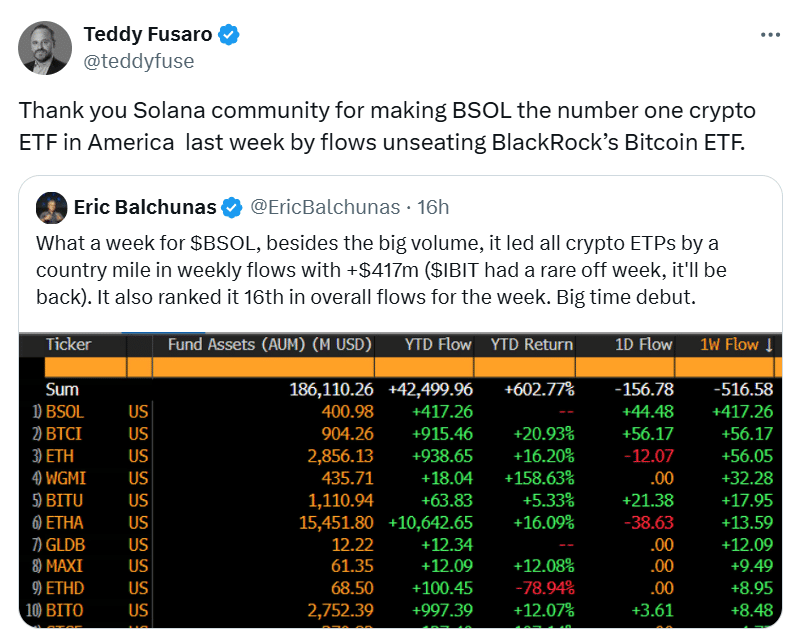Click the Fund Assets (AUM) column header
The width and height of the screenshot is (799, 641).
pos(262,344)
